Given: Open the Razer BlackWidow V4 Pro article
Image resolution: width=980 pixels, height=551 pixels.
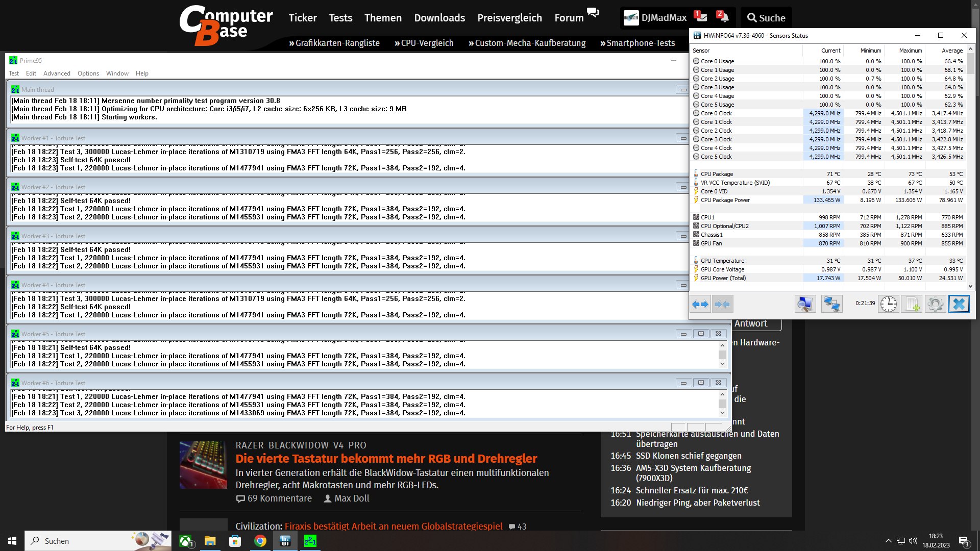Looking at the screenshot, I should point(386,458).
